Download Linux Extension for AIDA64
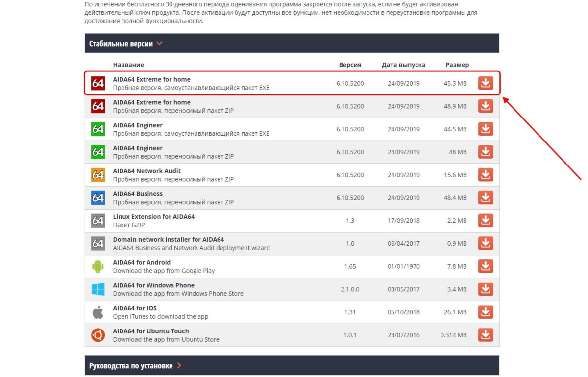Viewport: 588px width, 377px height. [485, 221]
